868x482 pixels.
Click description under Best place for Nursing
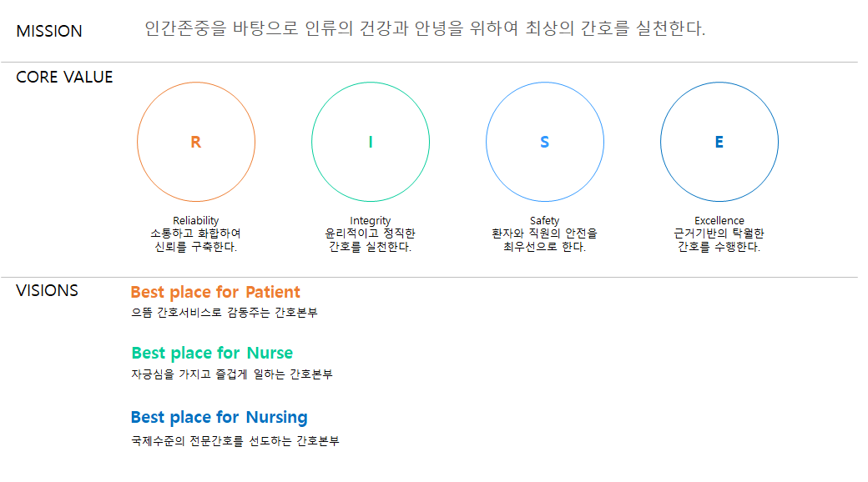click(x=235, y=441)
